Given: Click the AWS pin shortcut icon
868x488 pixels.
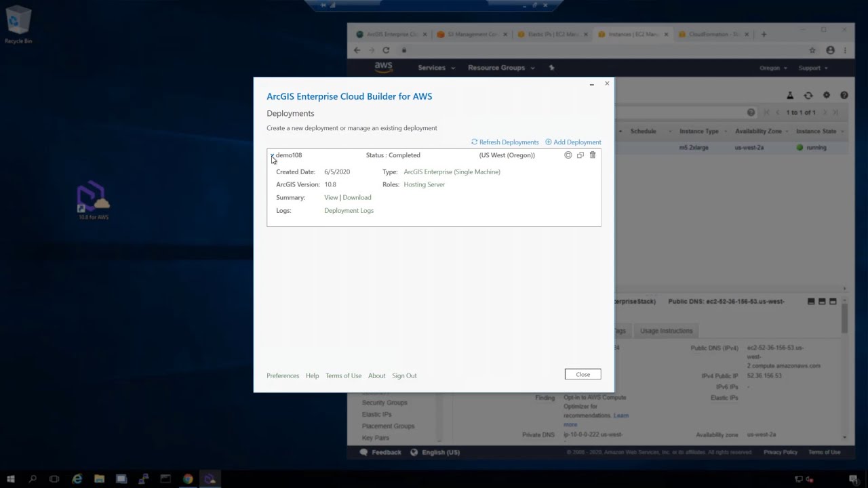Looking at the screenshot, I should pyautogui.click(x=551, y=68).
